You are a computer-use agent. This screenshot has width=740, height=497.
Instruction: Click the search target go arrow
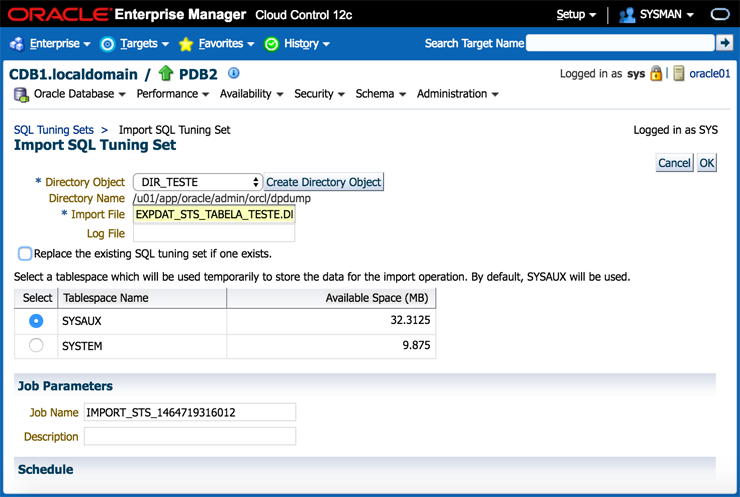(725, 43)
